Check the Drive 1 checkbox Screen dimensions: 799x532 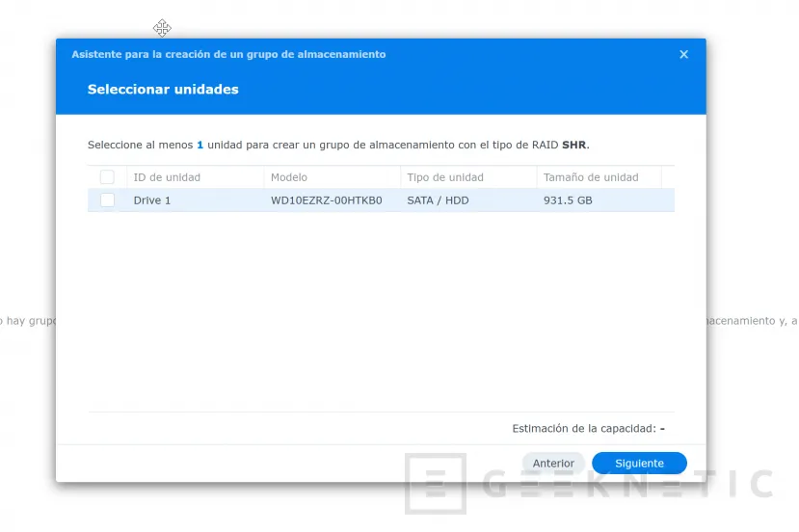pos(107,200)
